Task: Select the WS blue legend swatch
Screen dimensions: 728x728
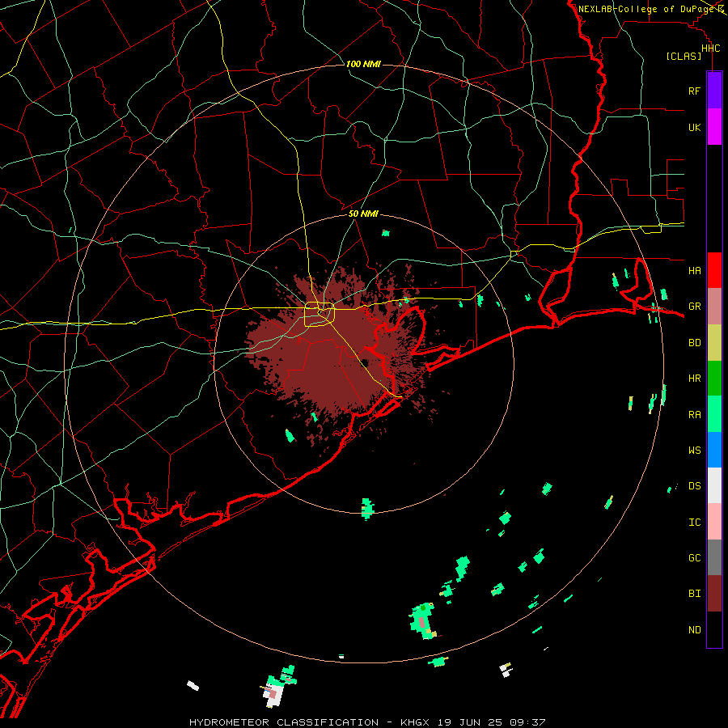Action: pos(714,450)
